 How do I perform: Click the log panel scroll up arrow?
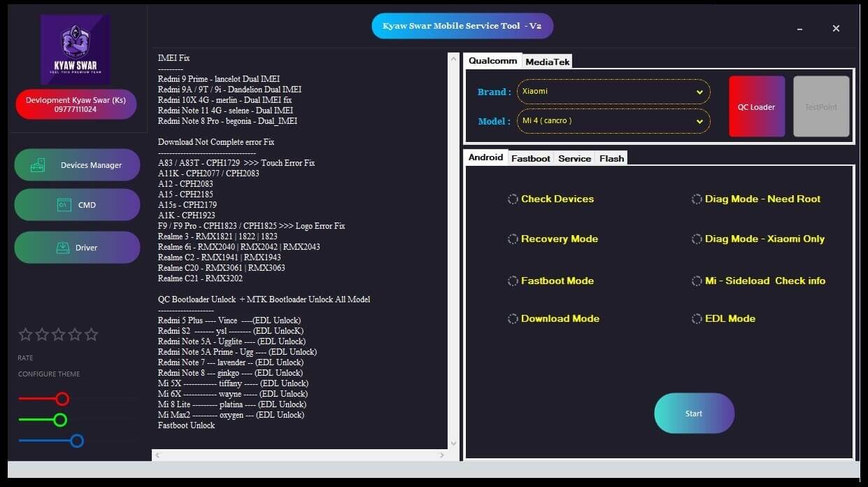point(453,59)
